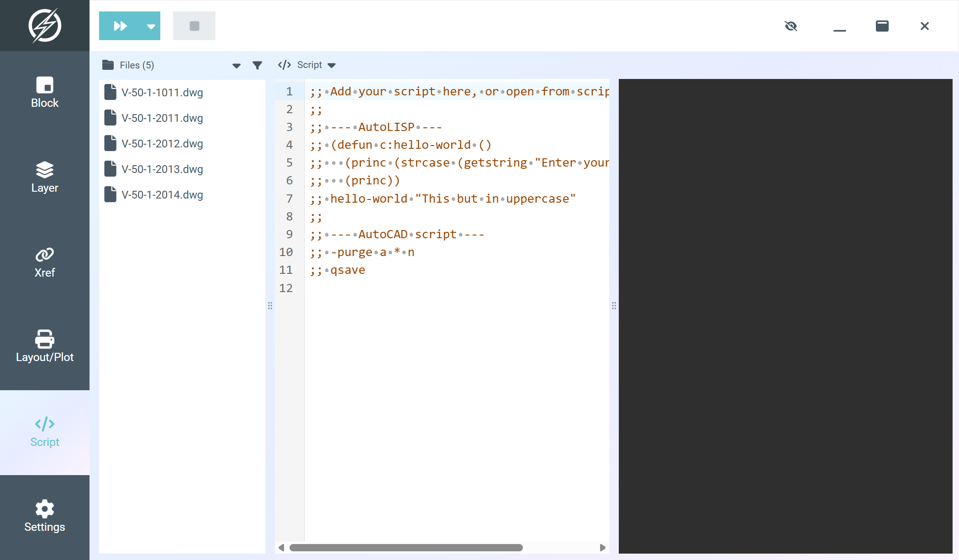The height and width of the screenshot is (560, 959).
Task: Select file V-50-1-1011.dwg
Action: (182, 92)
